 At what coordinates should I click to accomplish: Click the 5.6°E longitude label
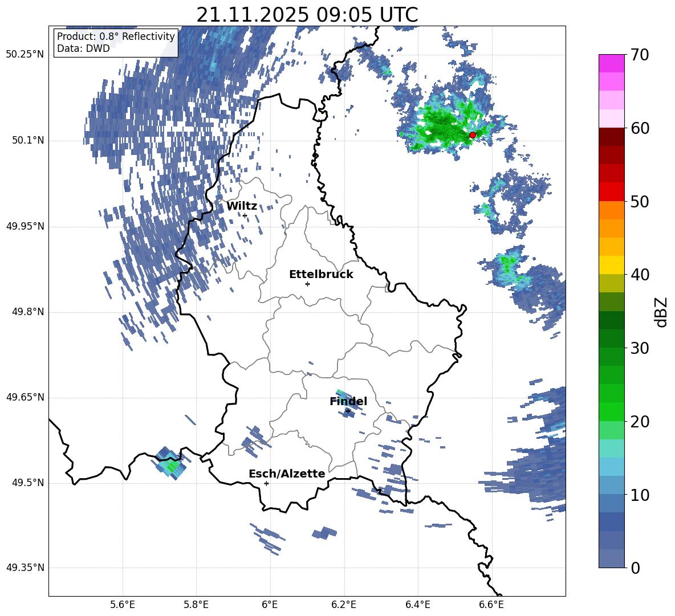[x=123, y=605]
